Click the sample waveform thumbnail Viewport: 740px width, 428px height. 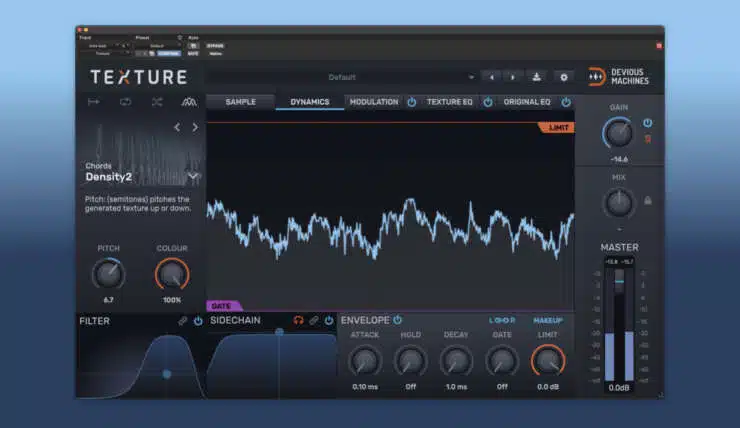tap(142, 153)
